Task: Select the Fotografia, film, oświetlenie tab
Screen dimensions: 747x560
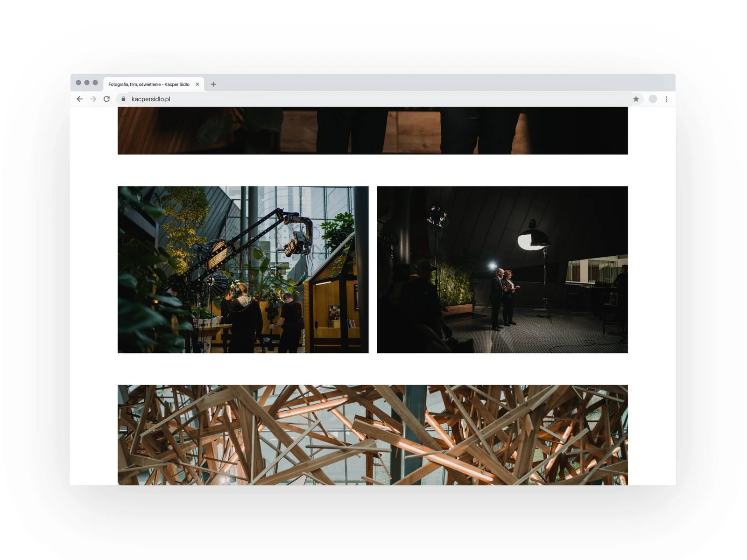Action: [x=154, y=84]
